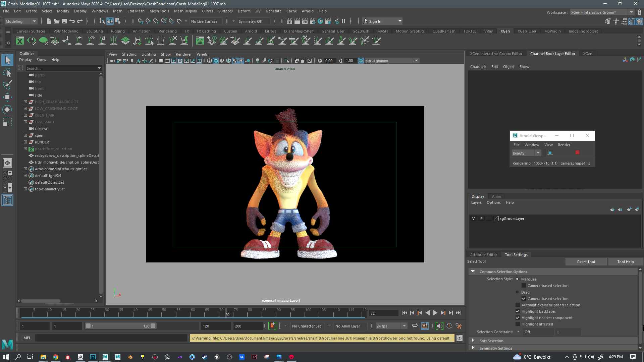Select Drag selection style
The width and height of the screenshot is (644, 362).
(517, 292)
